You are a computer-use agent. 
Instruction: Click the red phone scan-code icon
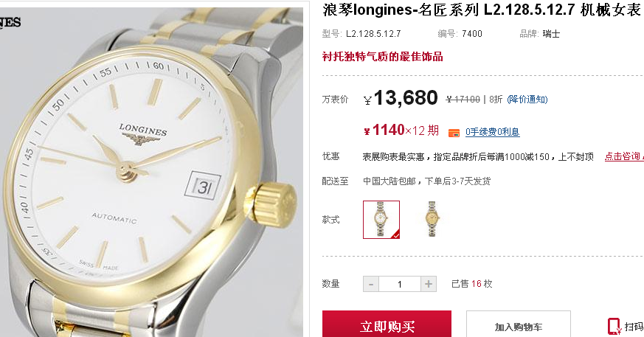[614, 327]
